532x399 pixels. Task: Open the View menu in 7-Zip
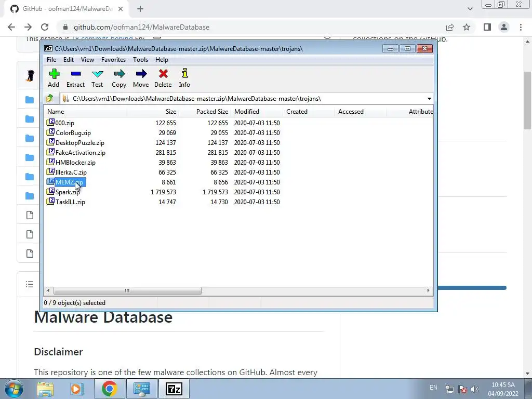point(87,60)
